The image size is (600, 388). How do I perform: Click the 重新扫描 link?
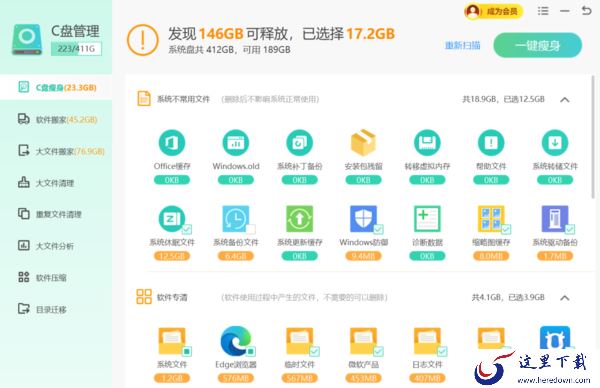462,46
